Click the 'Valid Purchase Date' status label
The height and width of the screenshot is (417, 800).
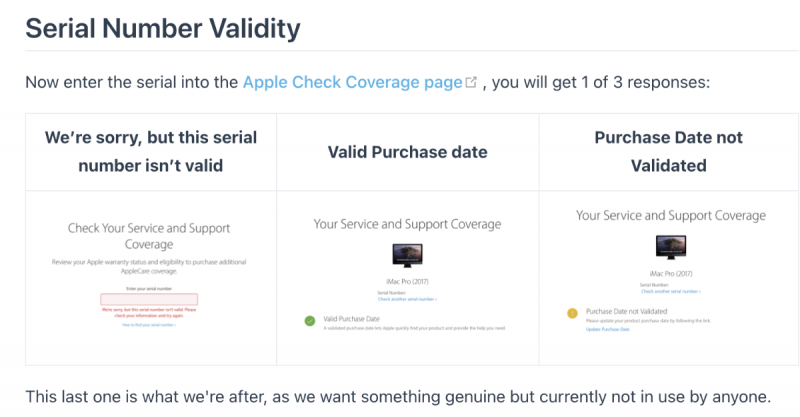pyautogui.click(x=350, y=318)
